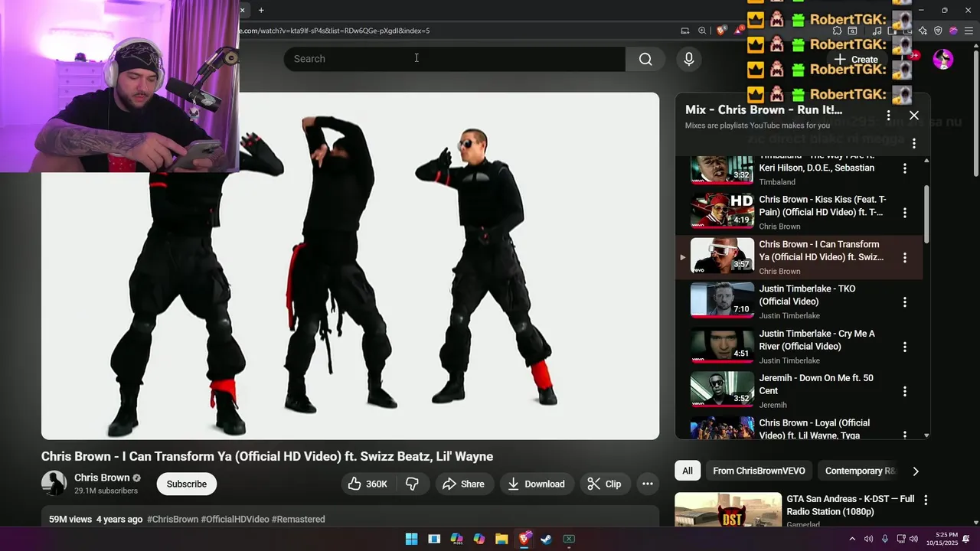
Task: Open File Explorer from the taskbar
Action: pos(501,539)
